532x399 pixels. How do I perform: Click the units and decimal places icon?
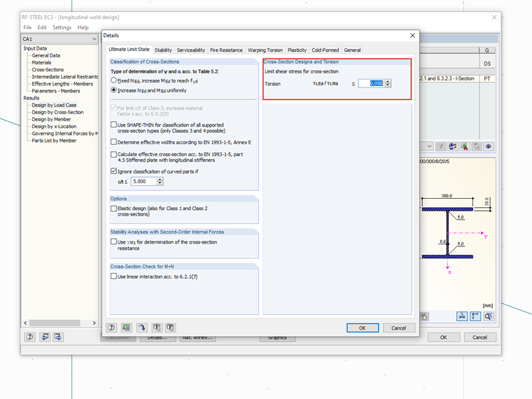click(126, 328)
